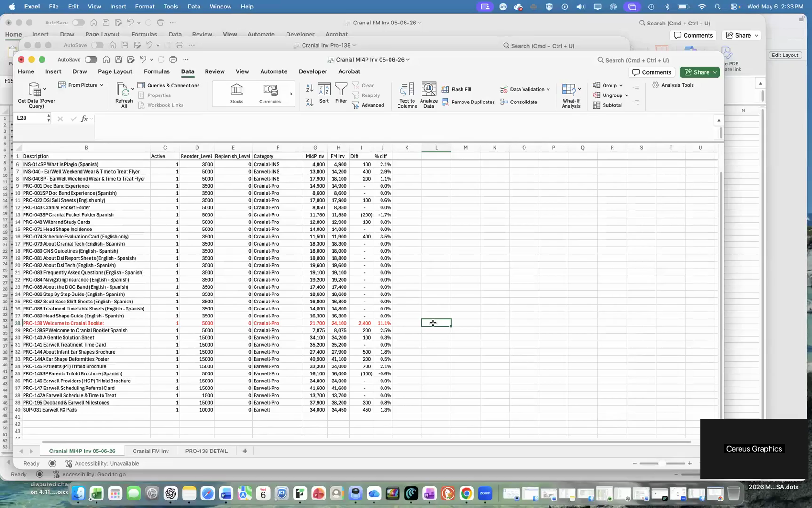812x508 pixels.
Task: Switch to the Formulas ribbon tab
Action: pos(157,71)
